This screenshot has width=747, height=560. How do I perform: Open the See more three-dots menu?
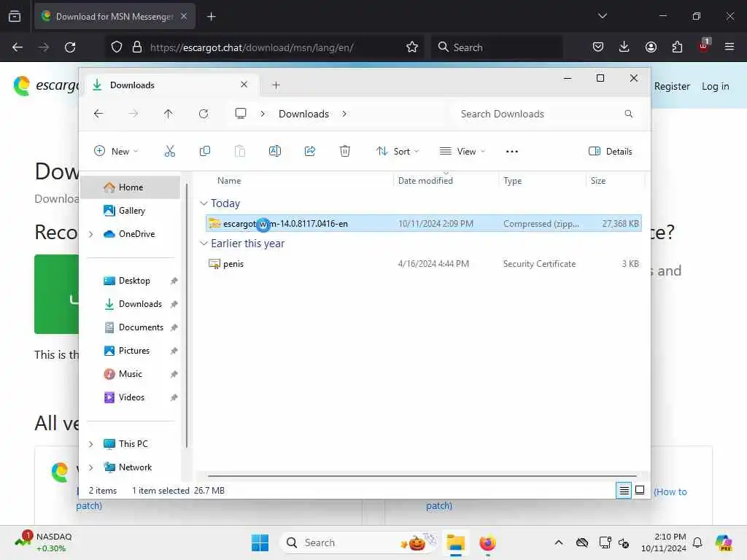click(x=511, y=152)
